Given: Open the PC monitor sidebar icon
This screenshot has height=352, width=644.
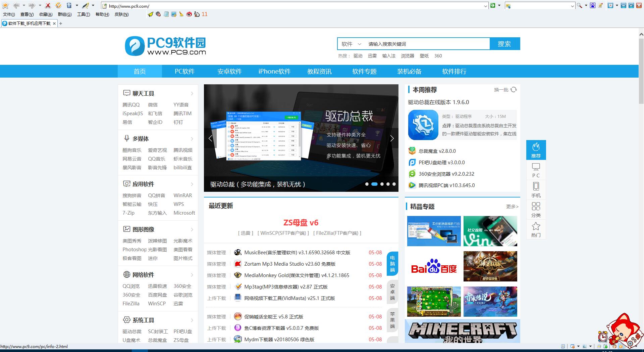Looking at the screenshot, I should (x=536, y=170).
